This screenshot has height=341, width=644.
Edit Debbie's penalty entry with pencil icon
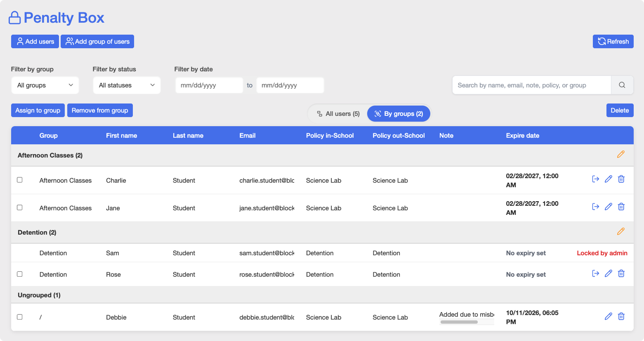click(x=608, y=316)
